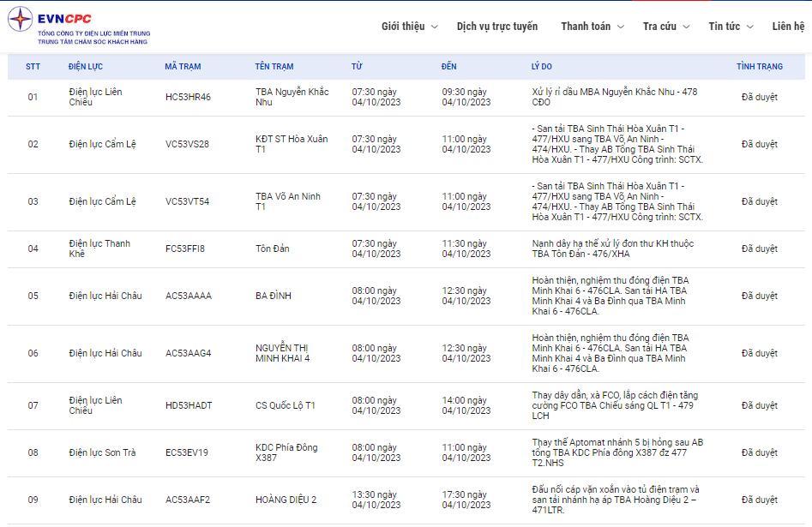Select station code HC53HR46
Screen dimensions: 812x527
coord(188,97)
